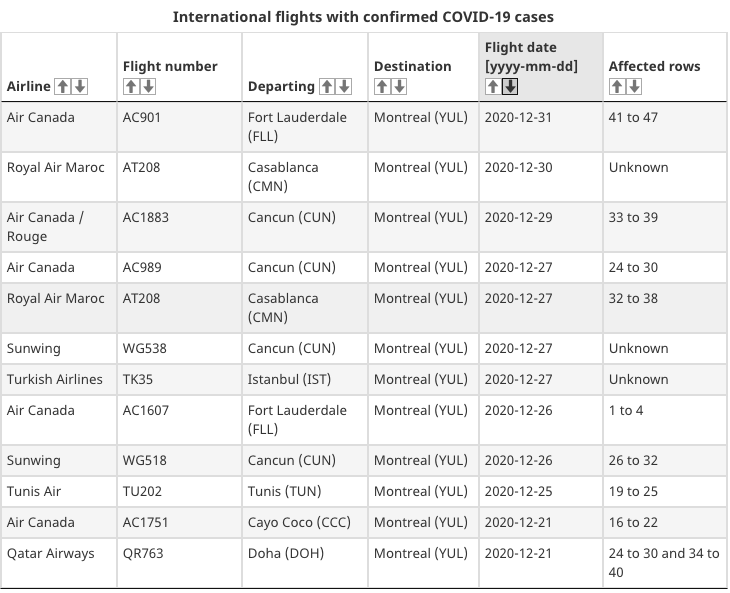Sort Departing column descending arrow

pos(344,87)
